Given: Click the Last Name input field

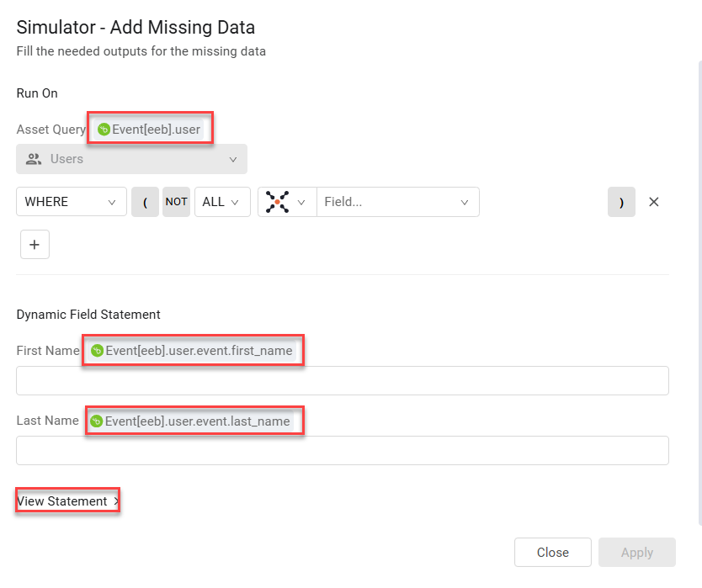Looking at the screenshot, I should [x=343, y=450].
